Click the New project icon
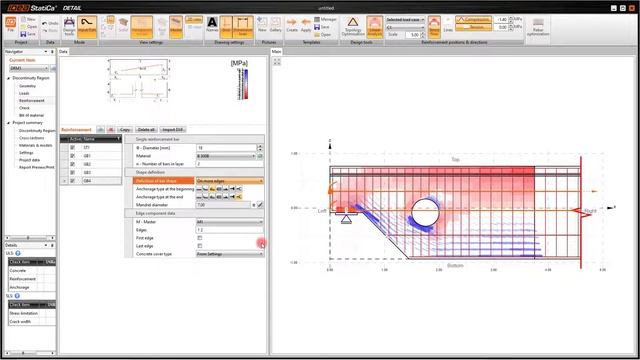Viewport: 640px width, 360px height. pyautogui.click(x=28, y=19)
